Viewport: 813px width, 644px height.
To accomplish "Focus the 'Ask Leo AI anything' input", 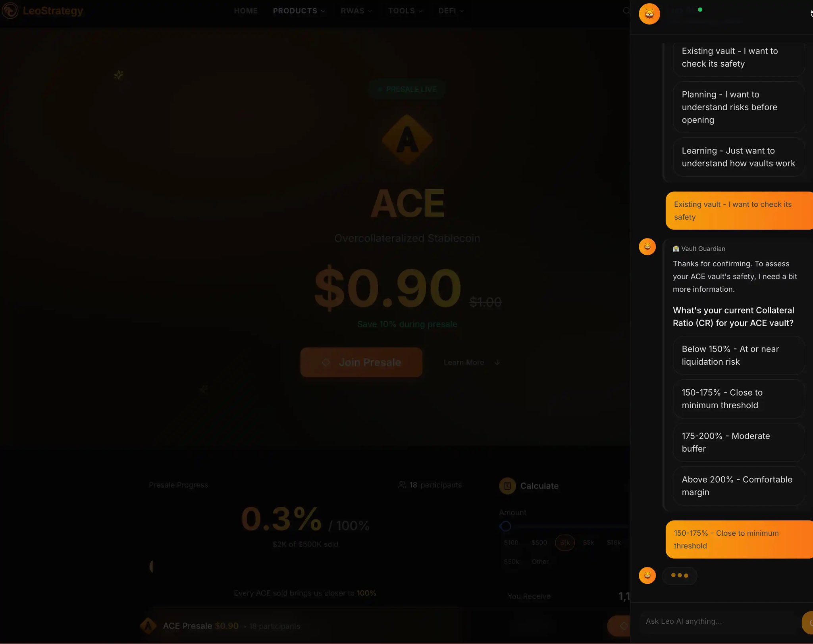I will pyautogui.click(x=719, y=621).
